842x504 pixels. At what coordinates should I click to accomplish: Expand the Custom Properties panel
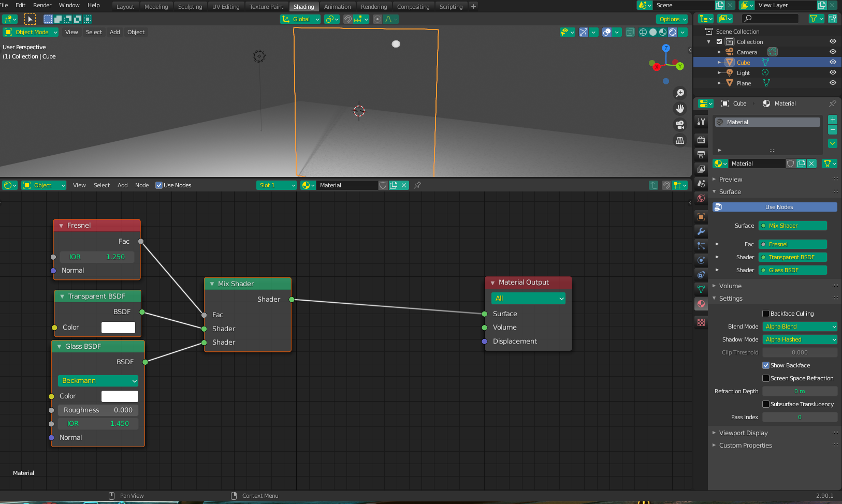pyautogui.click(x=745, y=446)
